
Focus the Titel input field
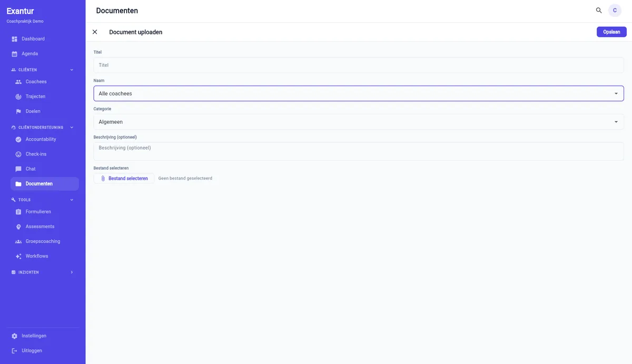(359, 65)
